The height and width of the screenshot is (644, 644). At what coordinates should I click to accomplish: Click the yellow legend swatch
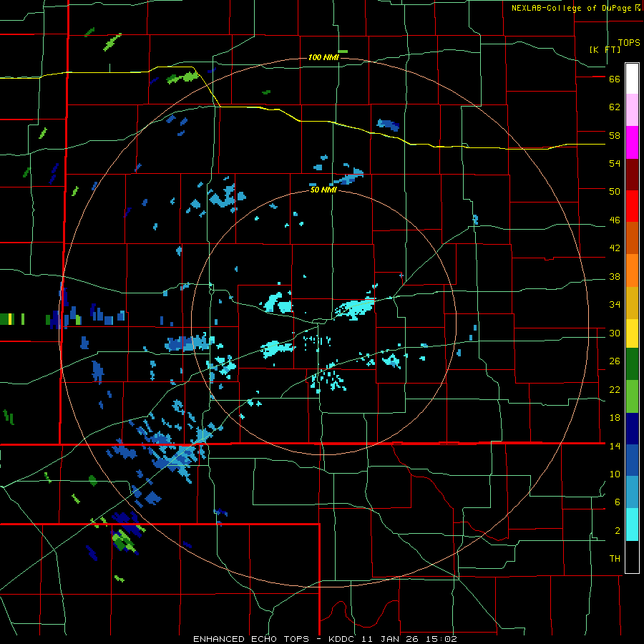coord(632,333)
